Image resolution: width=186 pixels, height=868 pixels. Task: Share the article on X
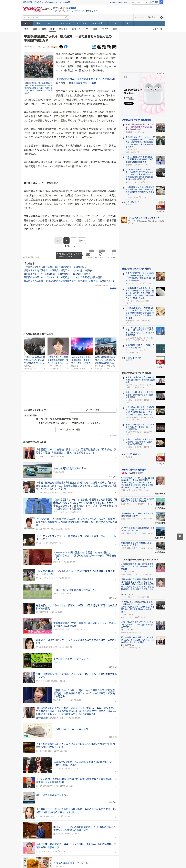(x=61, y=47)
